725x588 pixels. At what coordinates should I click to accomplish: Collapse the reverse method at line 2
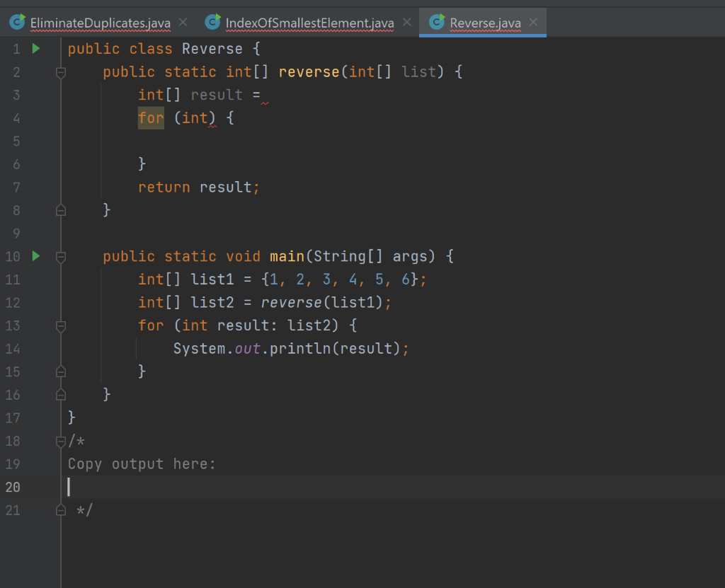[x=61, y=72]
